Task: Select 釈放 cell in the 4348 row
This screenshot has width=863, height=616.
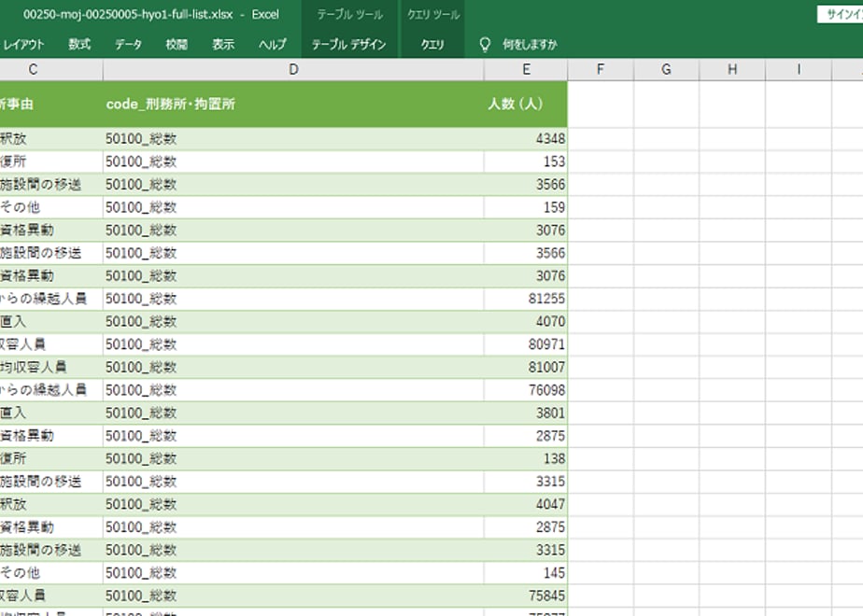Action: click(51, 138)
